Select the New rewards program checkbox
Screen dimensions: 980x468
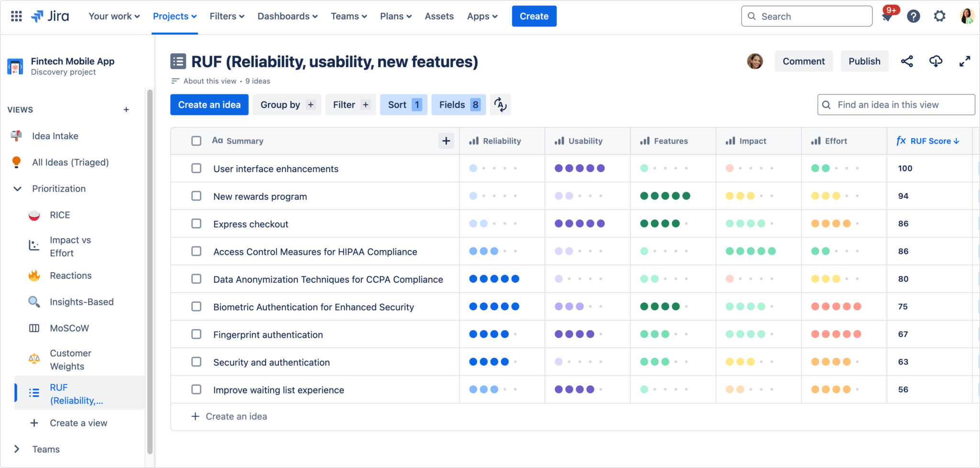196,196
